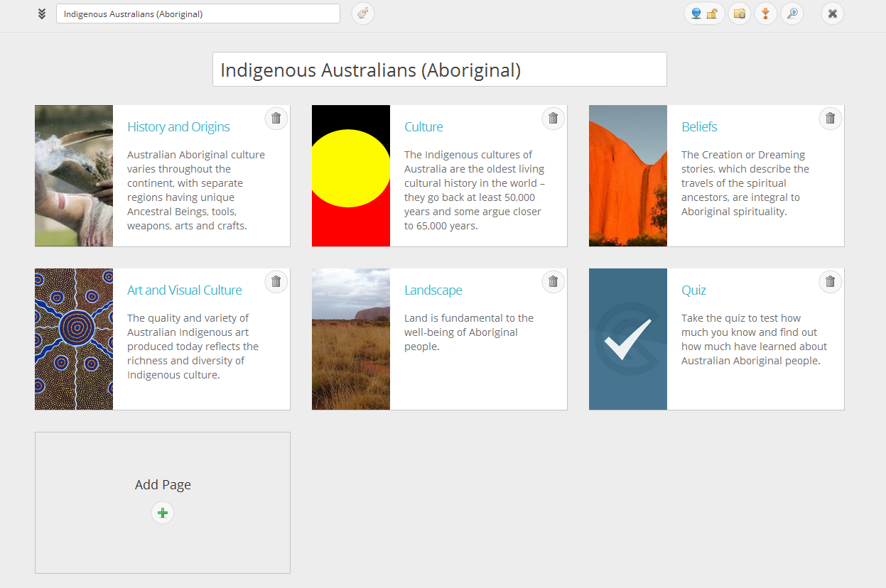The width and height of the screenshot is (886, 588).
Task: Click the magnifier preview icon in toolbar
Action: pyautogui.click(x=792, y=13)
